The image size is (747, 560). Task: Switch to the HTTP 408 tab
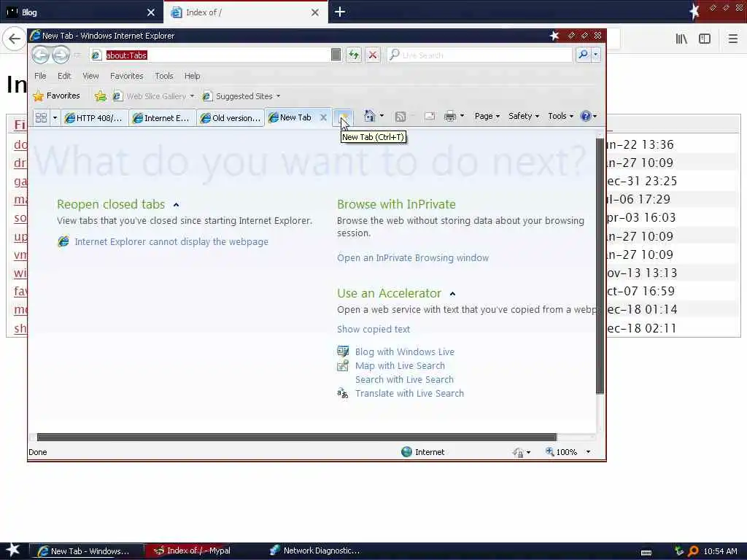[x=94, y=117]
